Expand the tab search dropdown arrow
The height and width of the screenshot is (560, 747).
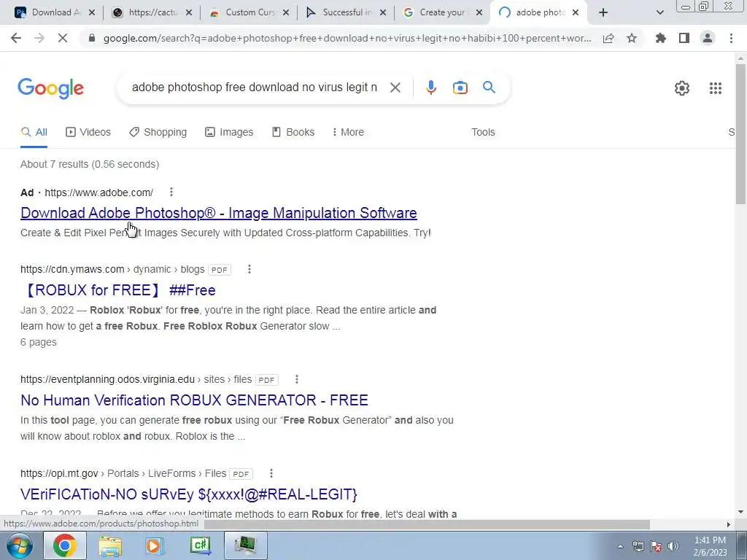(659, 13)
